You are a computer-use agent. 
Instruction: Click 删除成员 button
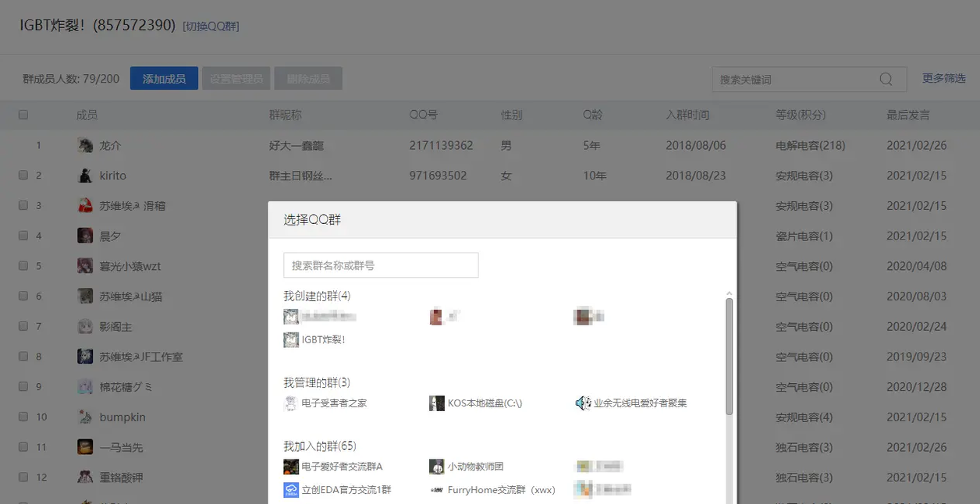(308, 79)
